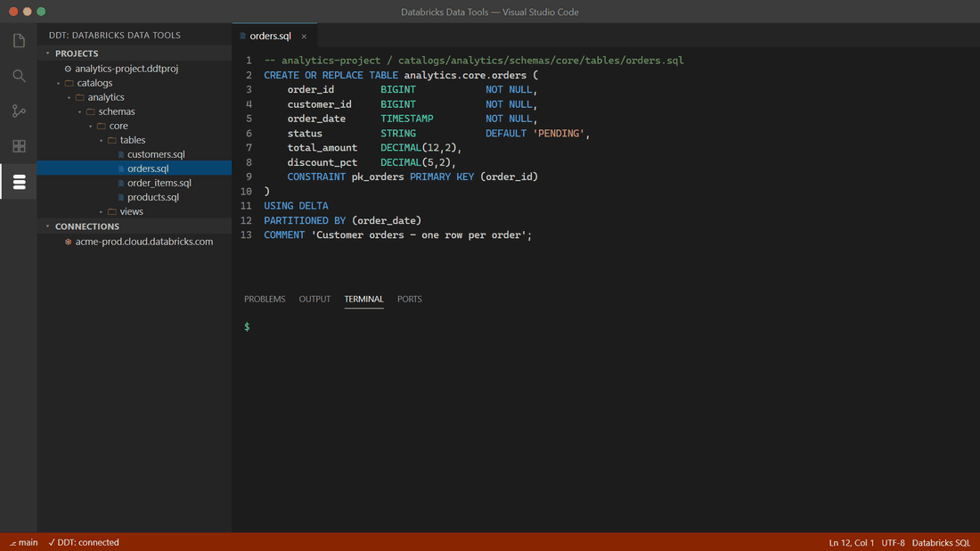Click the file icon in the orders.sql tab
Image resolution: width=980 pixels, height=551 pixels.
[242, 37]
